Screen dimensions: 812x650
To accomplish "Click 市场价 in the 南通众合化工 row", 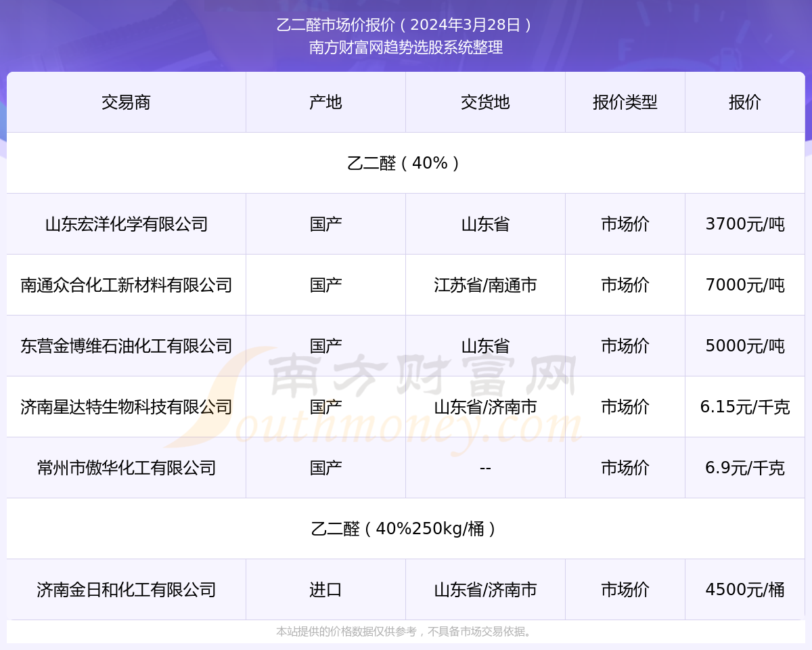I will (x=625, y=285).
